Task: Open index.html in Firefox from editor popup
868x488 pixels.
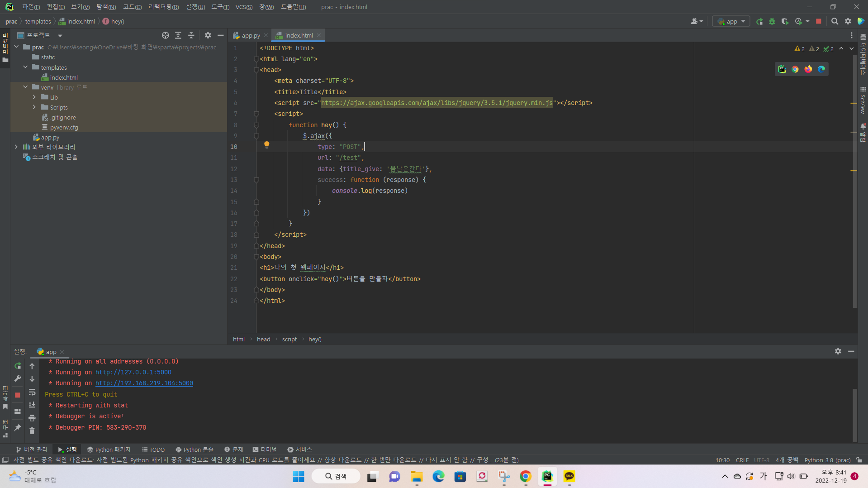Action: tap(808, 69)
